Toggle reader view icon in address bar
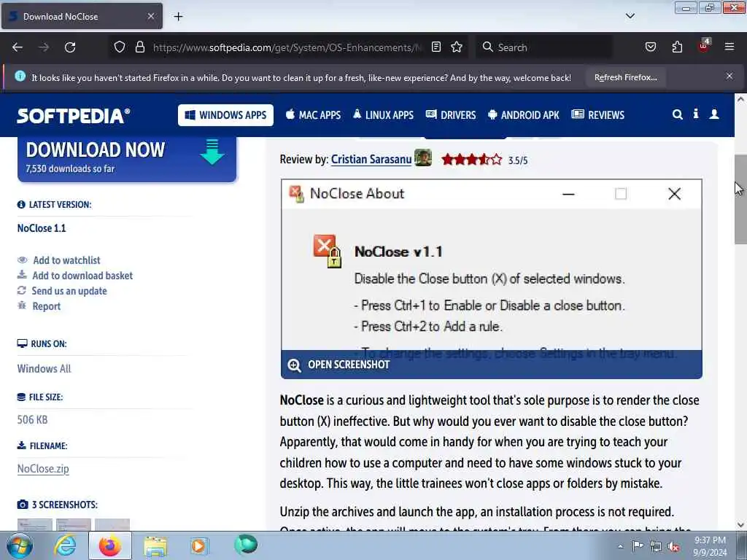This screenshot has height=560, width=747. (436, 47)
